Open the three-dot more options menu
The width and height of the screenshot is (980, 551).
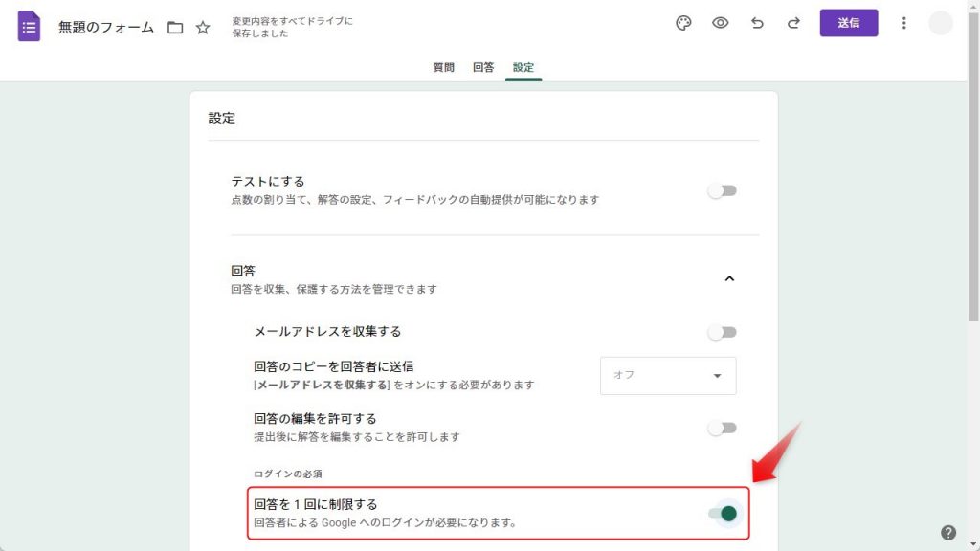point(903,23)
